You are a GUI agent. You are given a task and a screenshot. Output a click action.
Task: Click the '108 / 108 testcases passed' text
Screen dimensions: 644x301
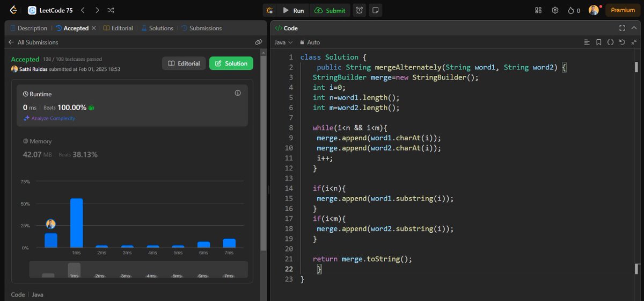[x=72, y=59]
